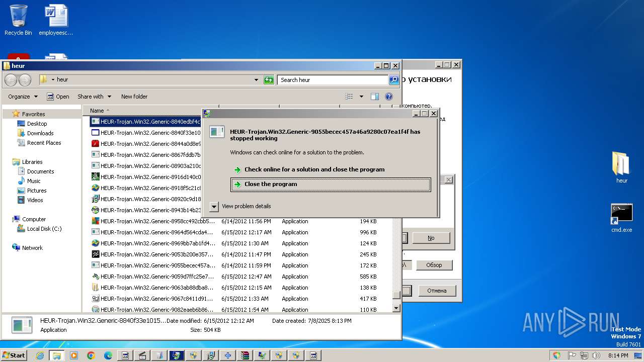
Task: Open Music library
Action: tap(34, 181)
